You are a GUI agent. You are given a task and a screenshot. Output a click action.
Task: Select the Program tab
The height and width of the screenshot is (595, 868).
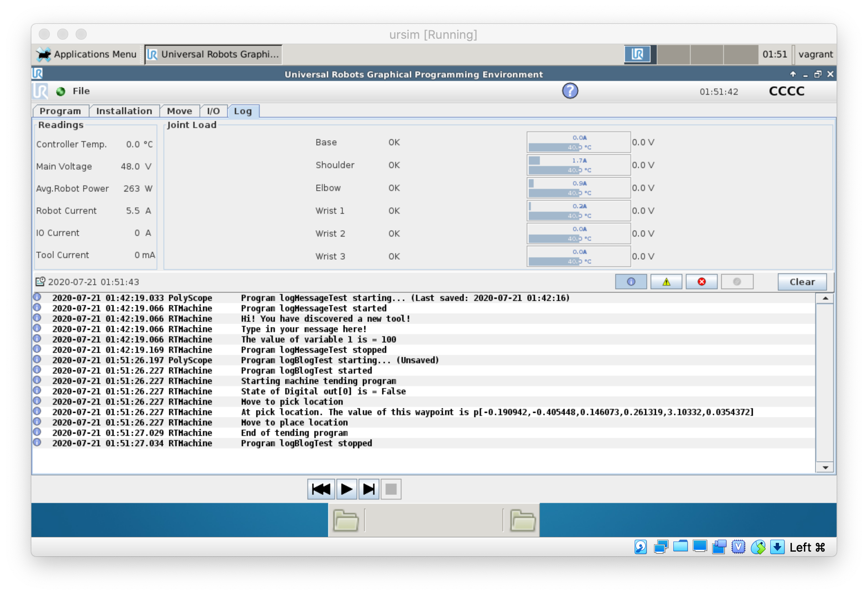pos(59,111)
